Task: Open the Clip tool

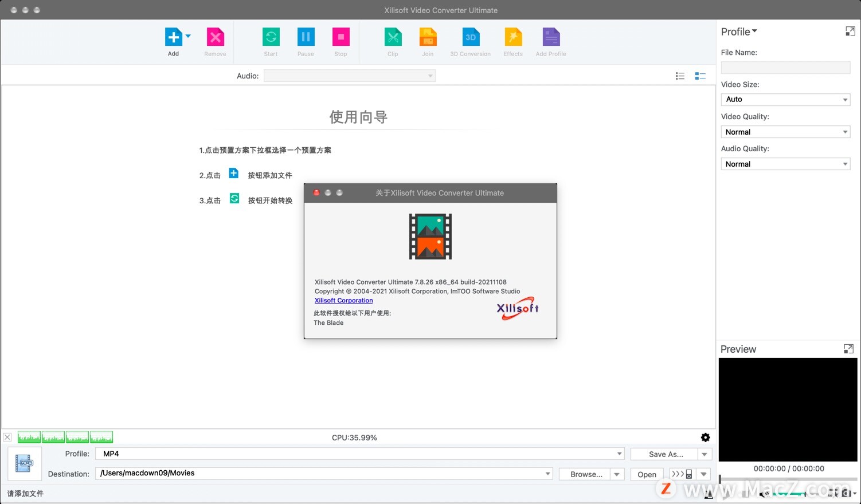Action: click(393, 37)
